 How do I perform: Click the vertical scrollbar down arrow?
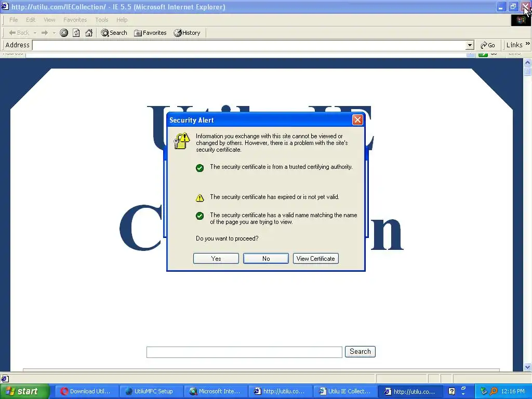click(527, 367)
